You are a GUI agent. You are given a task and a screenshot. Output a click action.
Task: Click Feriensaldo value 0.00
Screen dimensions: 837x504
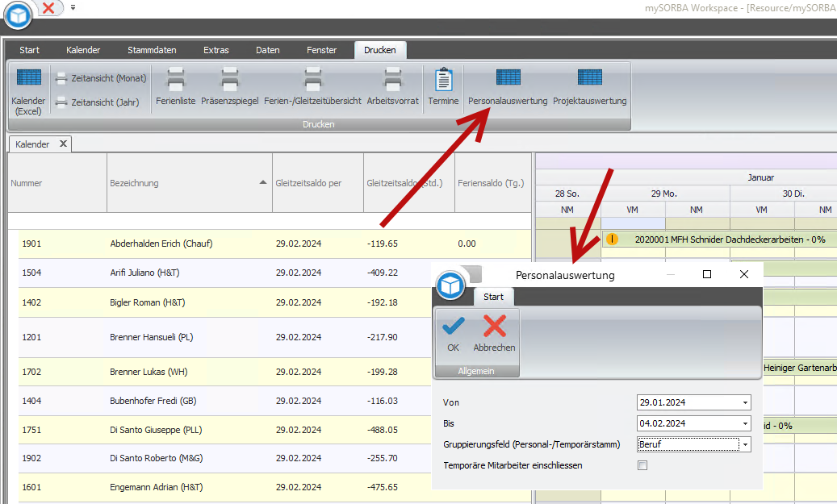tap(467, 244)
